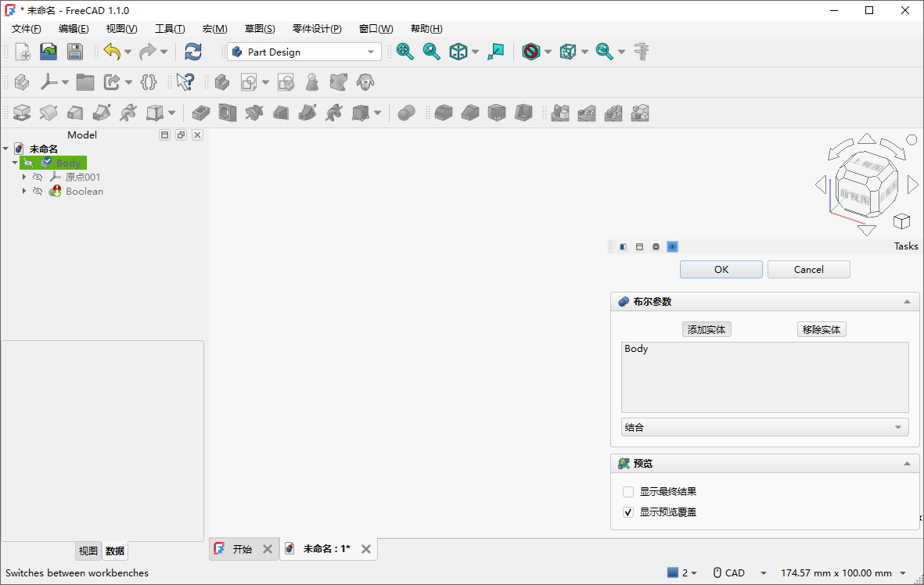Open the Part Design workbench dropdown
This screenshot has height=585, width=924.
coord(304,52)
